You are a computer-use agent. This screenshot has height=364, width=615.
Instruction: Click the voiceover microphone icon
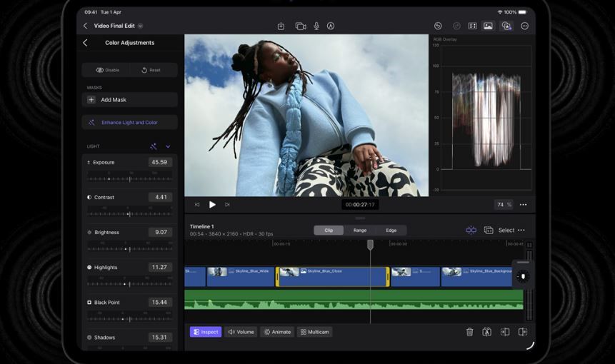[x=316, y=26]
